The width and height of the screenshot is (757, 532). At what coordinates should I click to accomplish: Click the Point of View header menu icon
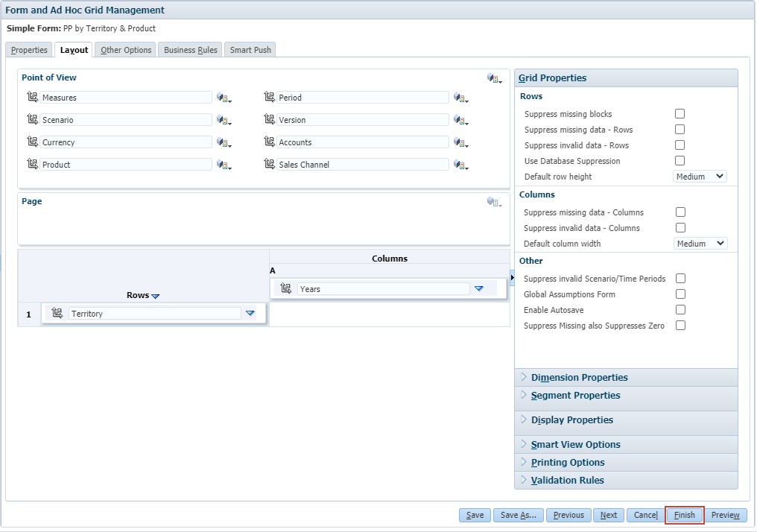494,78
